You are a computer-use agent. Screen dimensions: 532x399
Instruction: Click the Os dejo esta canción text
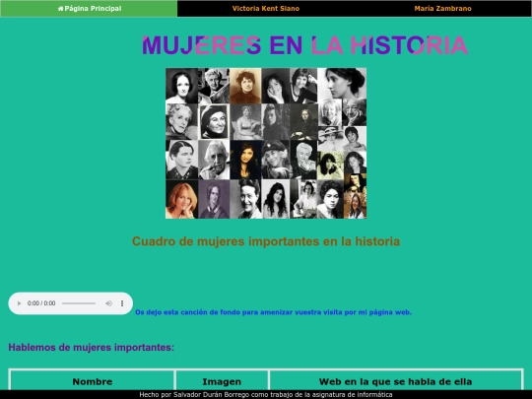coord(273,312)
